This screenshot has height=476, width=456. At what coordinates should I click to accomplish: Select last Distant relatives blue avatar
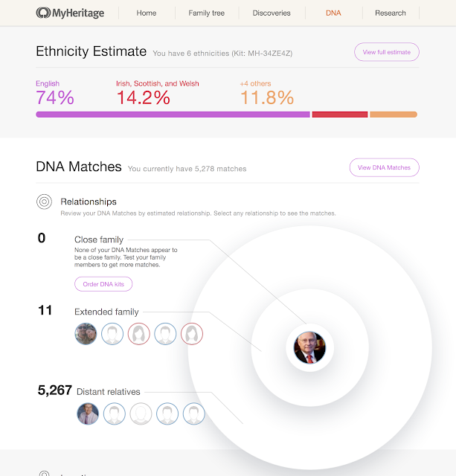click(x=193, y=414)
